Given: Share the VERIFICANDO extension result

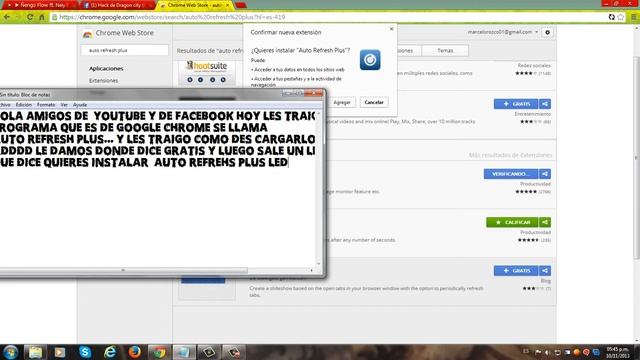Looking at the screenshot, I should [x=545, y=174].
